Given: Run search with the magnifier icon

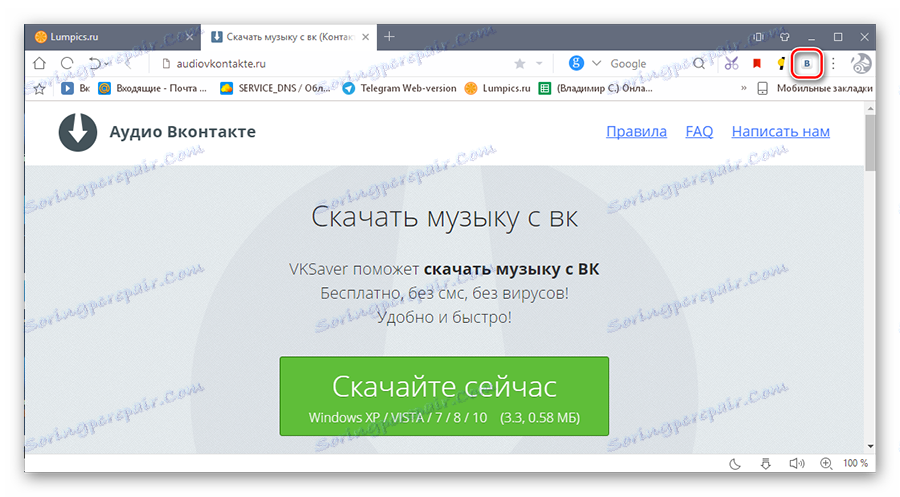Looking at the screenshot, I should (x=699, y=64).
